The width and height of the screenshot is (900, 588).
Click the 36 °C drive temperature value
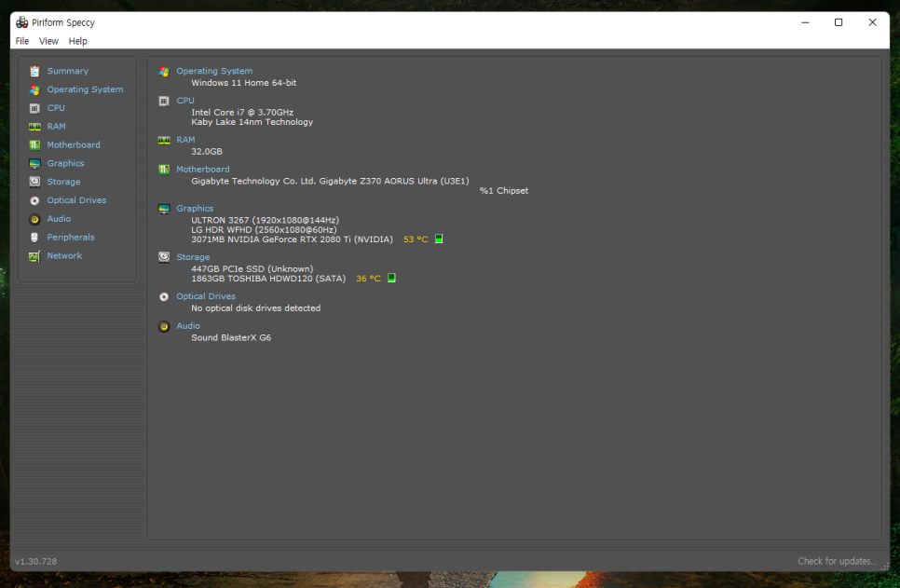(369, 279)
